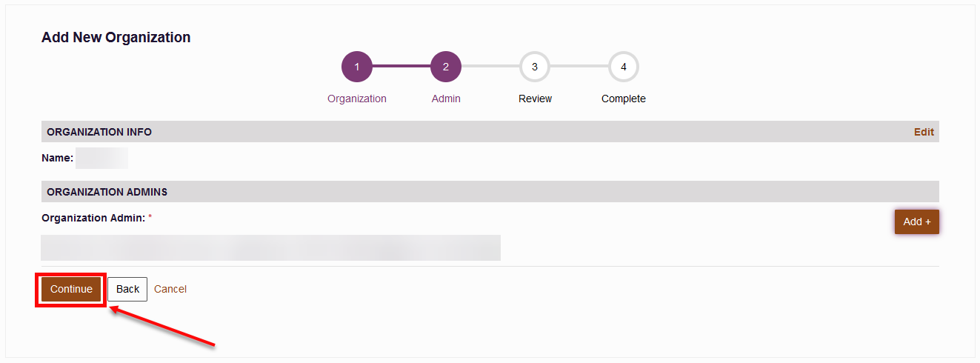The height and width of the screenshot is (363, 980).
Task: Select the Admin step label
Action: click(446, 99)
